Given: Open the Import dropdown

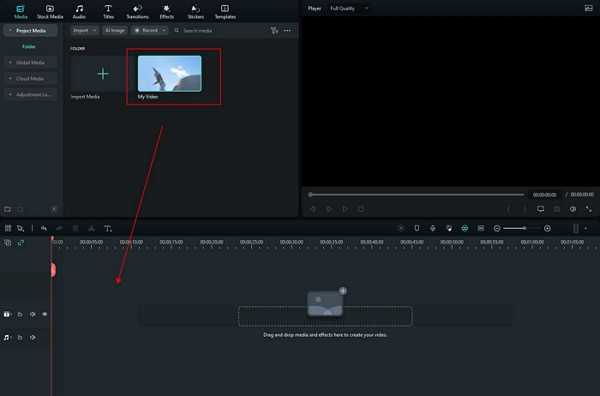Looking at the screenshot, I should (85, 30).
